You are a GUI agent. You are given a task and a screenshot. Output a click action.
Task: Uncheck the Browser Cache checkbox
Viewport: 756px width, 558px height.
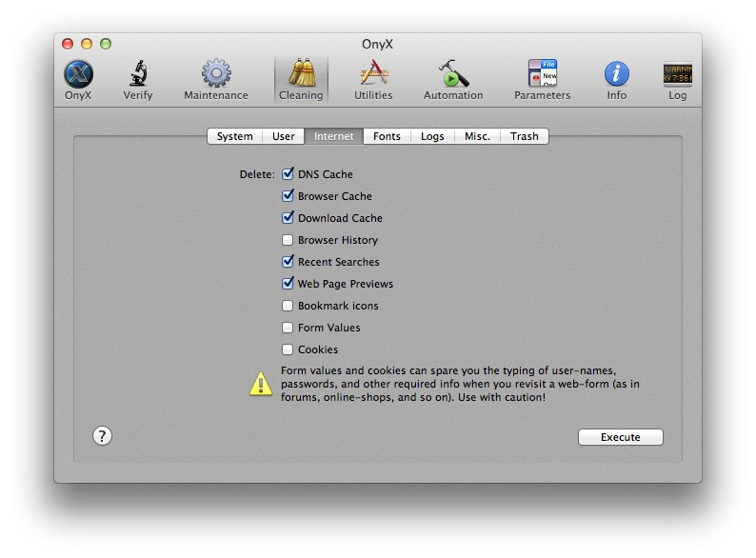(x=288, y=196)
